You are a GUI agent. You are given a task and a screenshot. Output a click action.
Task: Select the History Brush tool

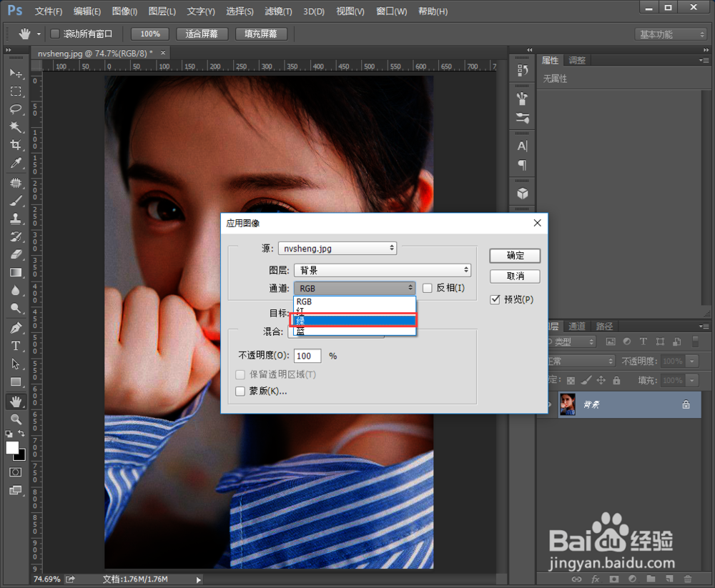click(16, 236)
